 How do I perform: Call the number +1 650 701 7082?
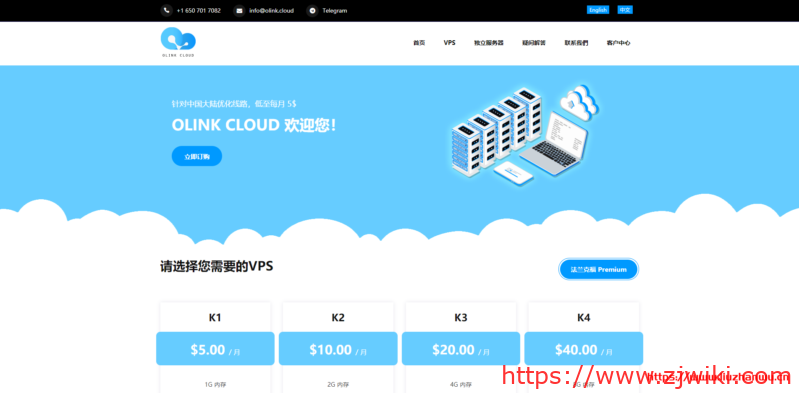(x=199, y=10)
